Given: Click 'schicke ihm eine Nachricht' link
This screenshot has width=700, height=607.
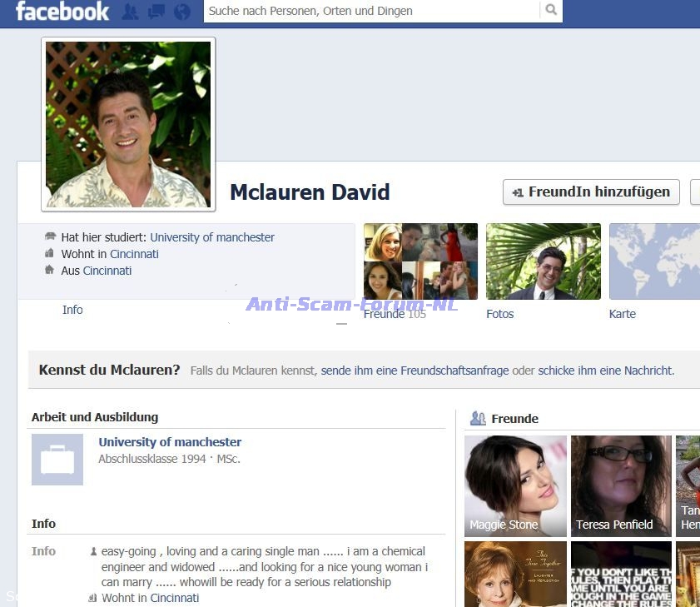Looking at the screenshot, I should click(x=605, y=371).
